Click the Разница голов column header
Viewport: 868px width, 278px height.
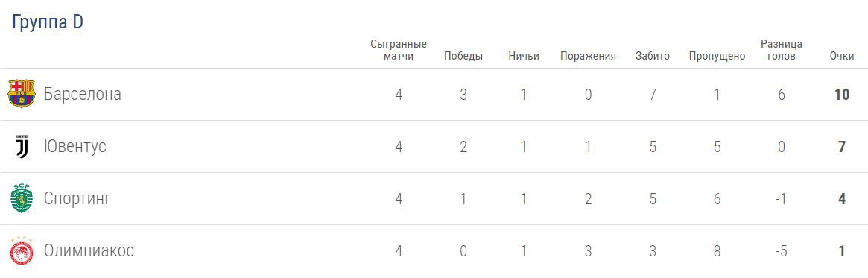pyautogui.click(x=782, y=50)
